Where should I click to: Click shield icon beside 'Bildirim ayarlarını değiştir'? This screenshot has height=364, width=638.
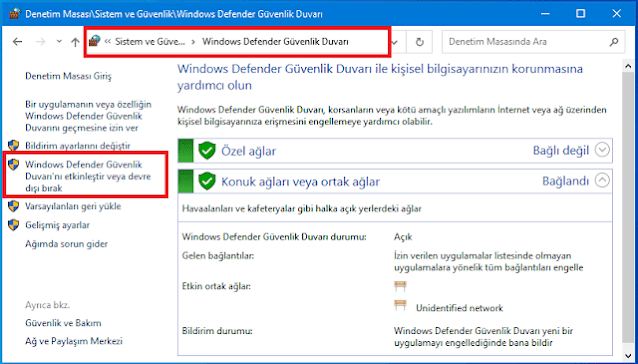coord(14,145)
